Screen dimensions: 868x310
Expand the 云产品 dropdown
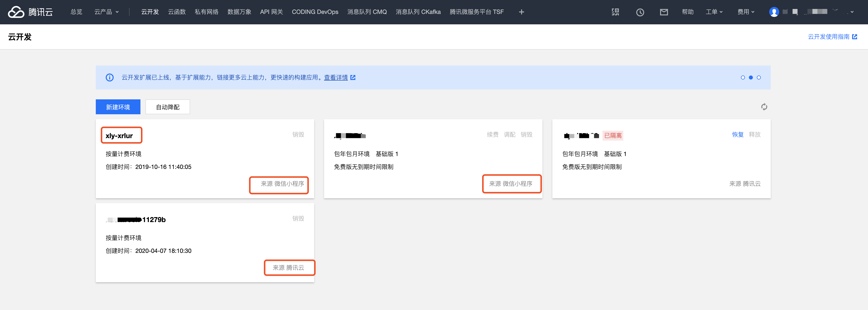coord(106,12)
